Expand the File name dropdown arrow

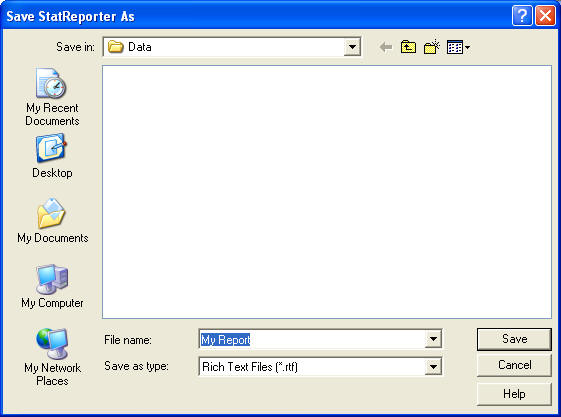[433, 339]
